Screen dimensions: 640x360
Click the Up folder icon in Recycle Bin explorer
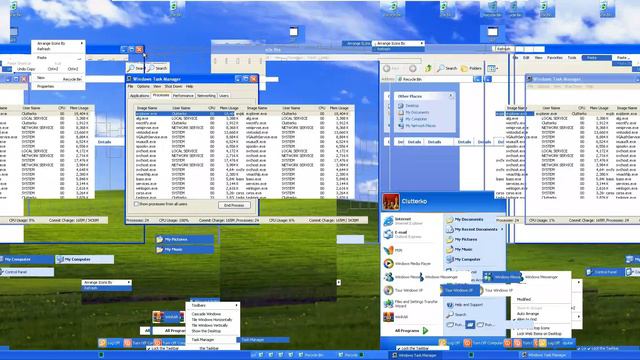(x=428, y=68)
